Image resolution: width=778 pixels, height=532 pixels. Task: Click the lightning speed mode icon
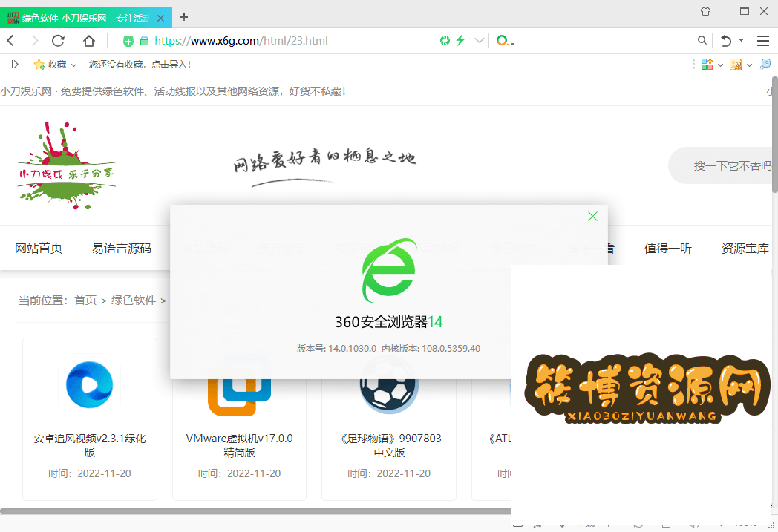coord(460,40)
